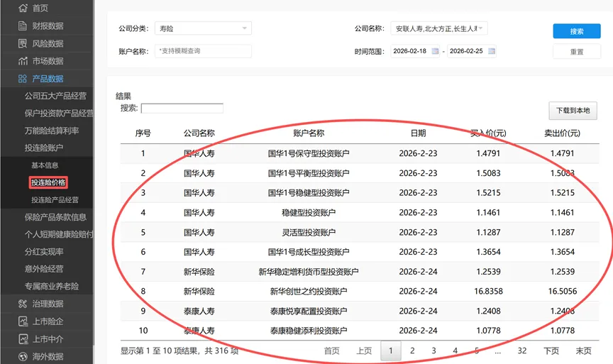Open the 公司名称 multi-select dropdown

pyautogui.click(x=439, y=28)
